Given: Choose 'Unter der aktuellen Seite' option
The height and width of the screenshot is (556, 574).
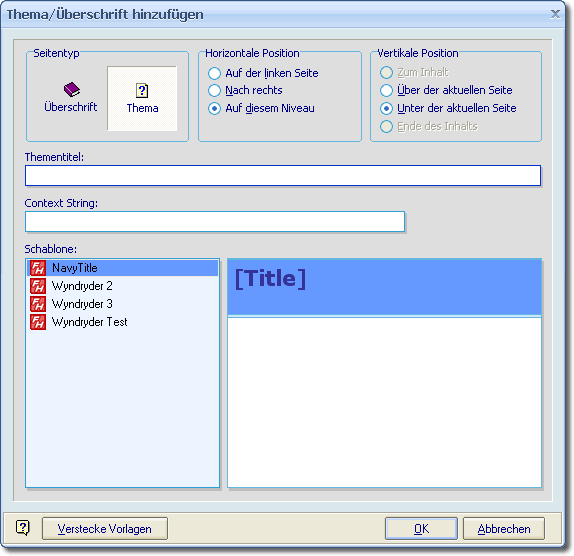Looking at the screenshot, I should coord(386,108).
